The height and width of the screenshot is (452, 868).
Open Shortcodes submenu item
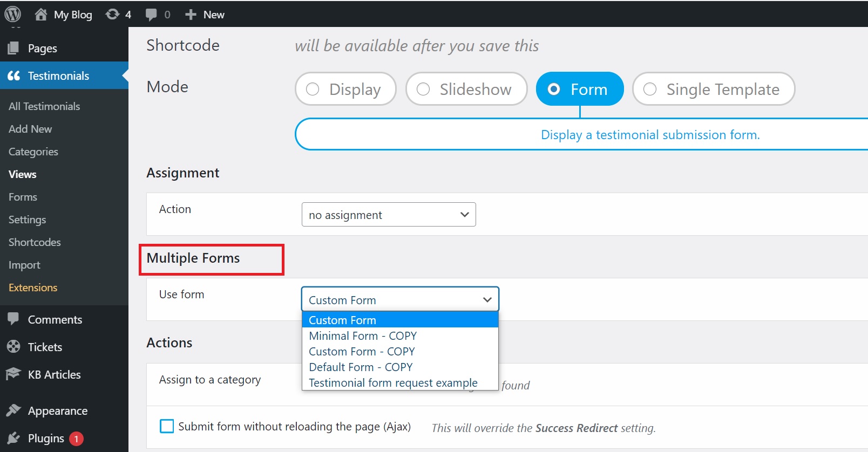click(35, 242)
